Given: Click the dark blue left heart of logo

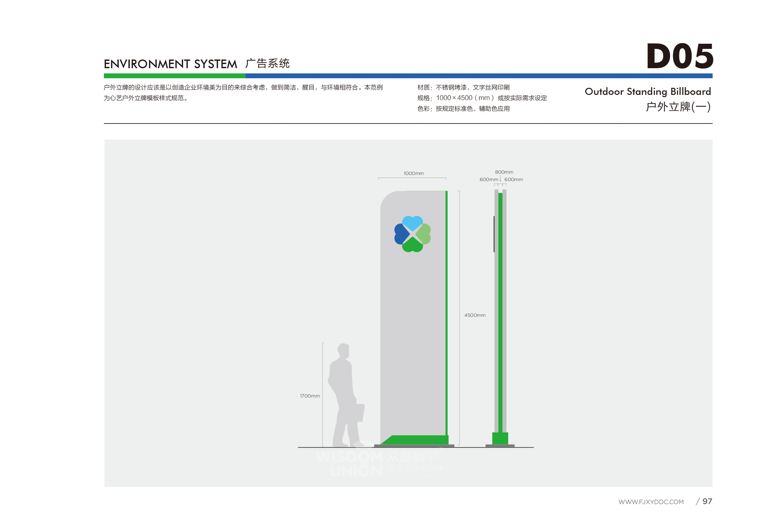Looking at the screenshot, I should coord(401,234).
